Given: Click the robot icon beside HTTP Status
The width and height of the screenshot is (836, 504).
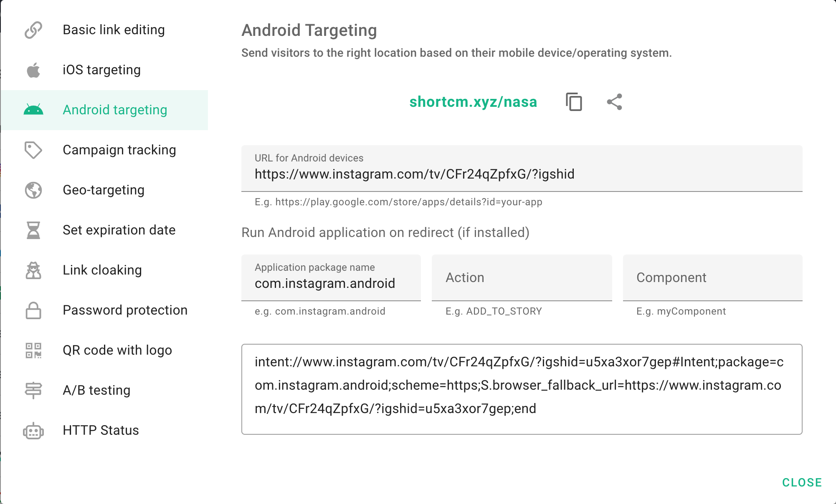Looking at the screenshot, I should click(33, 430).
